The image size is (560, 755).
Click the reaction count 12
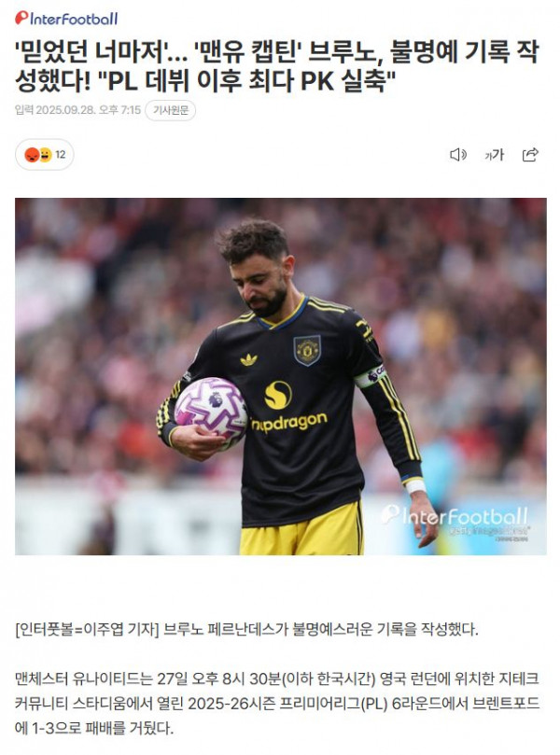click(x=60, y=155)
